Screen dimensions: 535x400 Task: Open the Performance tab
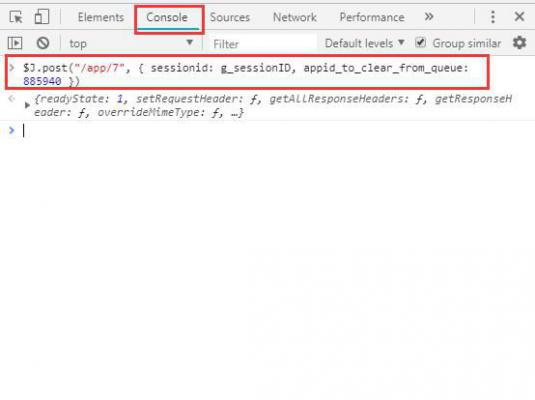coord(372,17)
